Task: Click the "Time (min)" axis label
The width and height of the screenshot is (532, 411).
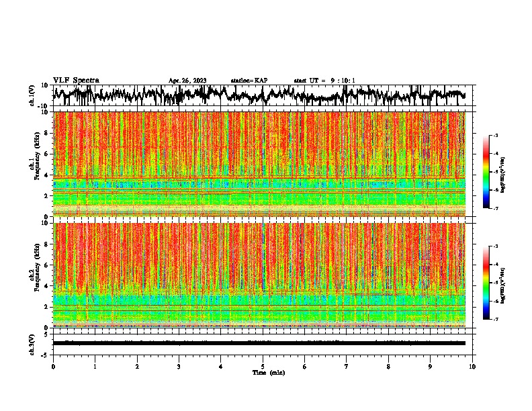Action: click(x=269, y=373)
